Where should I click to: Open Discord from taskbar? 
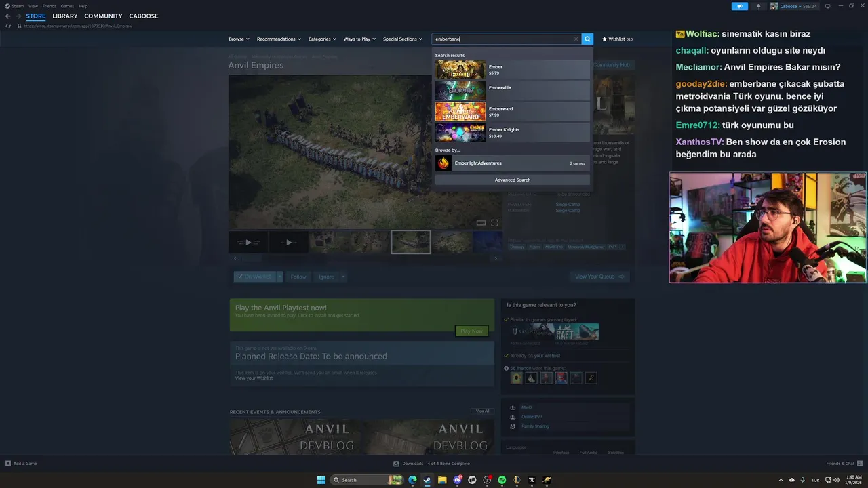457,480
